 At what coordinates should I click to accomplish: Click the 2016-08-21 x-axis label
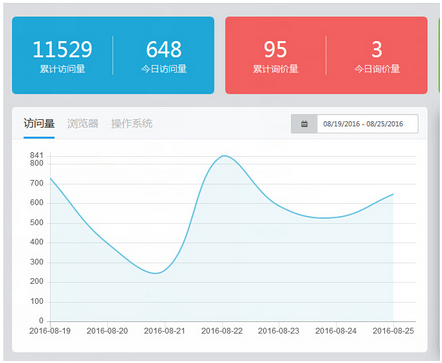tap(164, 331)
